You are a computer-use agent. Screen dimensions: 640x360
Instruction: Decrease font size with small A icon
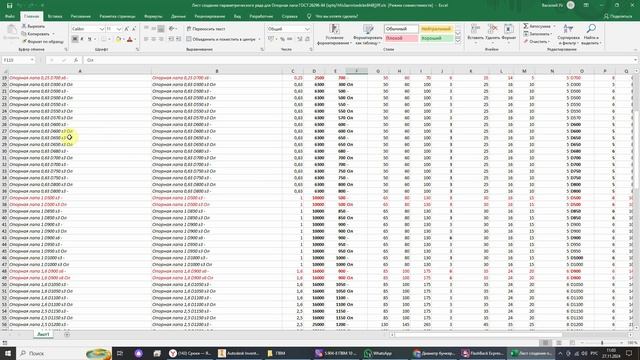coord(134,29)
